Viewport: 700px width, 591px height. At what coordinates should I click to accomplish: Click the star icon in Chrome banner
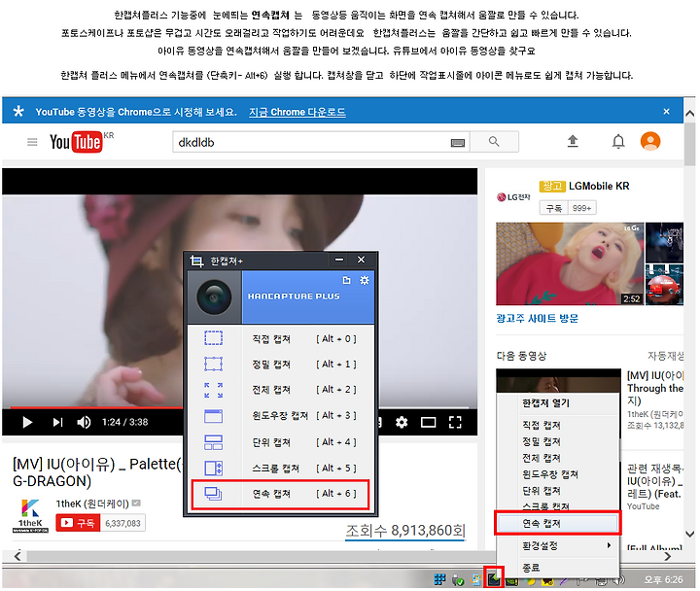tap(18, 111)
